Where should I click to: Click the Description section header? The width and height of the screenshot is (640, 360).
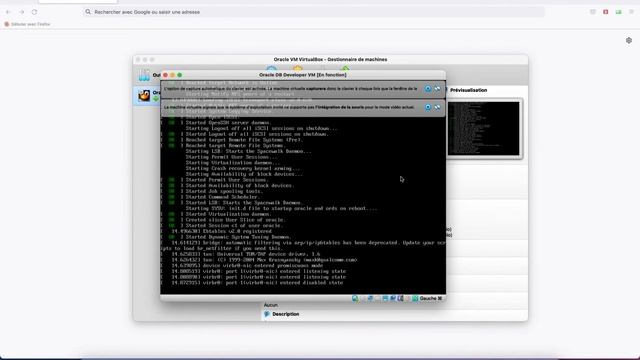pyautogui.click(x=286, y=314)
